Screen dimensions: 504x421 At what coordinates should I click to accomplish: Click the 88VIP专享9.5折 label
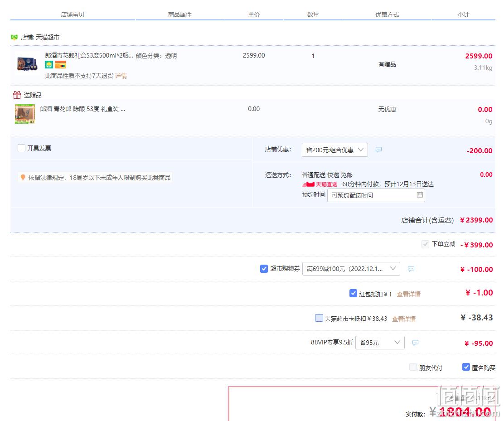pos(332,342)
